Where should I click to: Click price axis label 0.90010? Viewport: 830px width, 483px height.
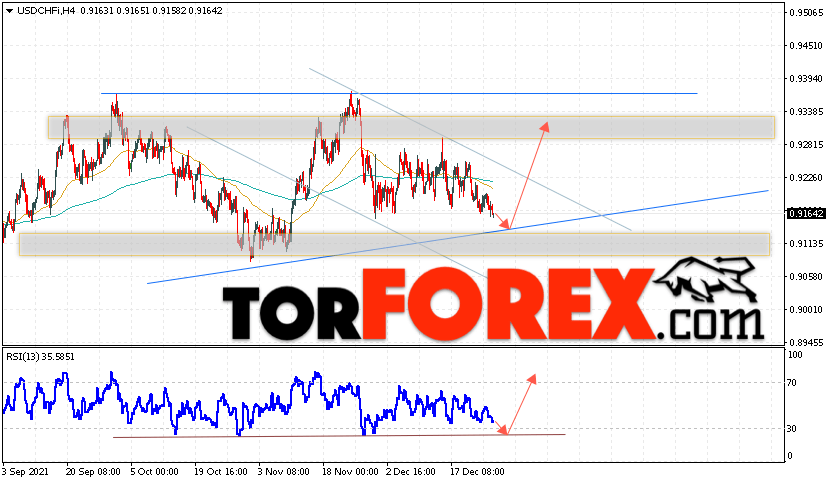[806, 310]
